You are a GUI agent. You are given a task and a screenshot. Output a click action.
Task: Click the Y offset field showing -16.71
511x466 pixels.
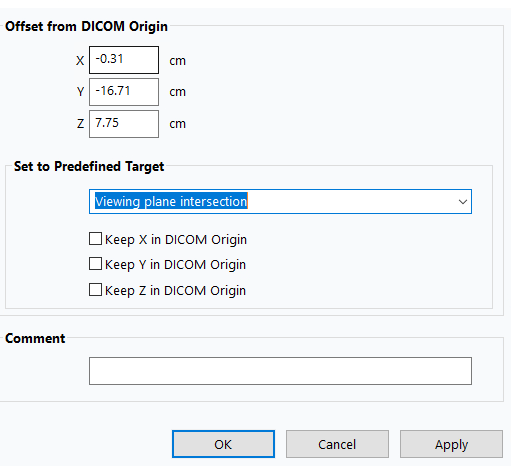coord(124,92)
